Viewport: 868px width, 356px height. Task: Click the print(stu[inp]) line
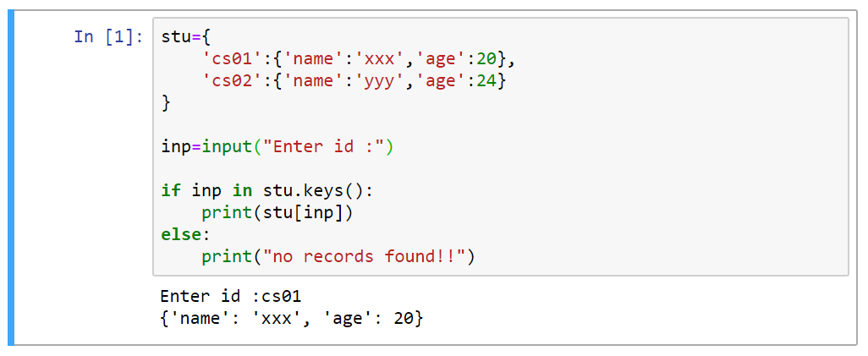coord(277,213)
